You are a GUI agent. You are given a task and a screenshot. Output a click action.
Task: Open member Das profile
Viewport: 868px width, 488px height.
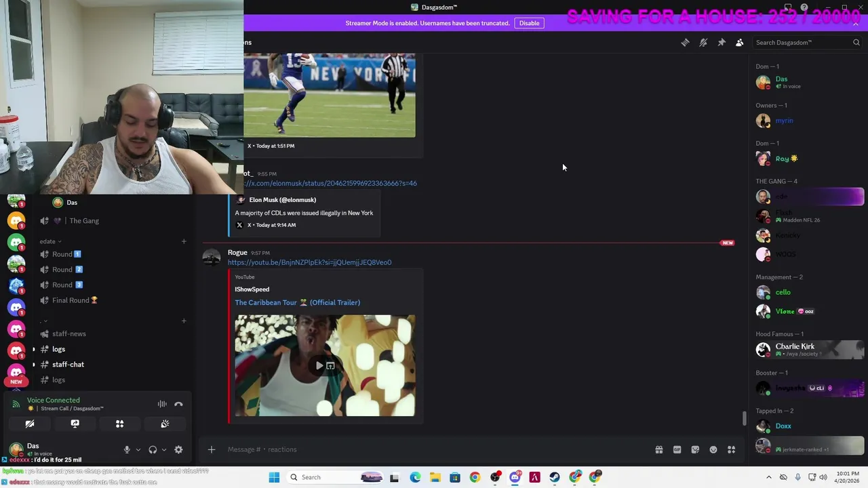tap(809, 82)
